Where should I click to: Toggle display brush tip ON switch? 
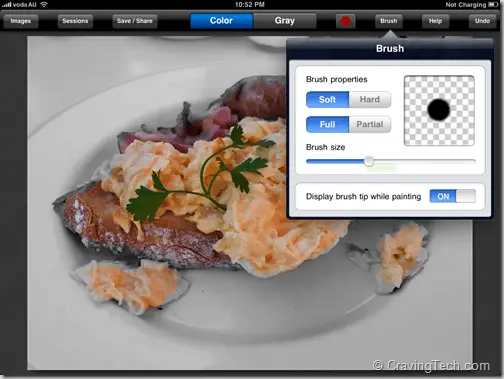[453, 196]
